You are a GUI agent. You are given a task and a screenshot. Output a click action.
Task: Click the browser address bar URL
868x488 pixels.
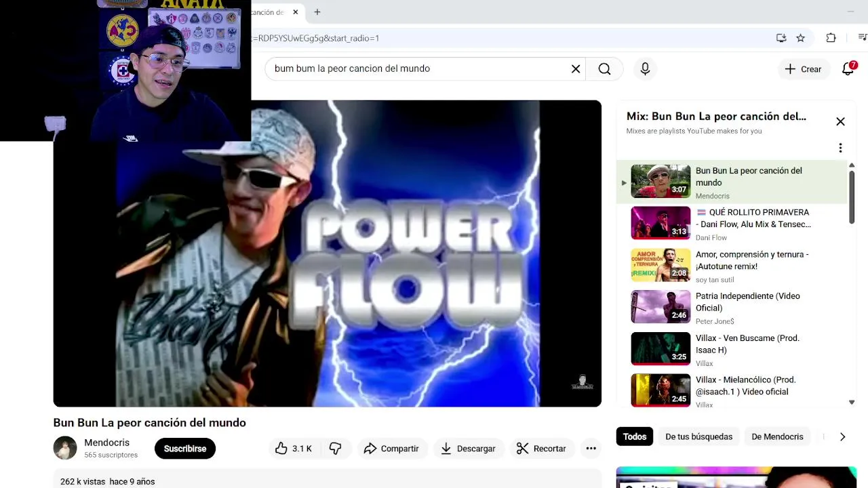pyautogui.click(x=315, y=38)
